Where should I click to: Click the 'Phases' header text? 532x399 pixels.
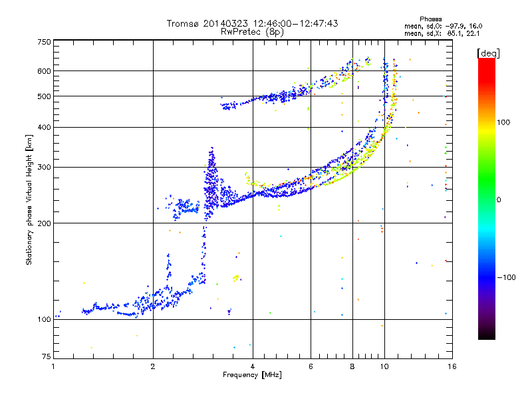pyautogui.click(x=430, y=19)
